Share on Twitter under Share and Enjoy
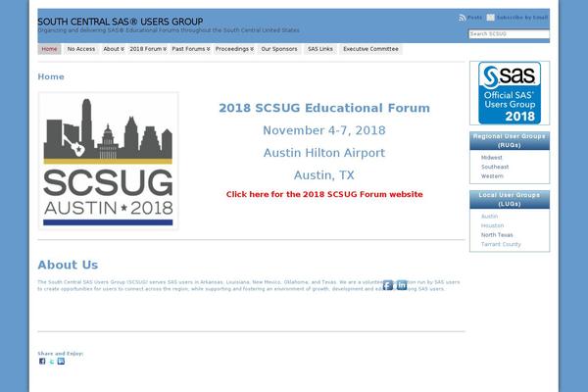The image size is (588, 392). point(51,362)
